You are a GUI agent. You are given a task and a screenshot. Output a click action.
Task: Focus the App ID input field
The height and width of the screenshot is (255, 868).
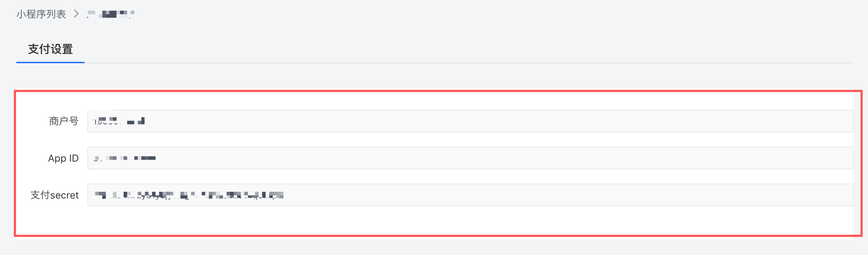(x=470, y=158)
